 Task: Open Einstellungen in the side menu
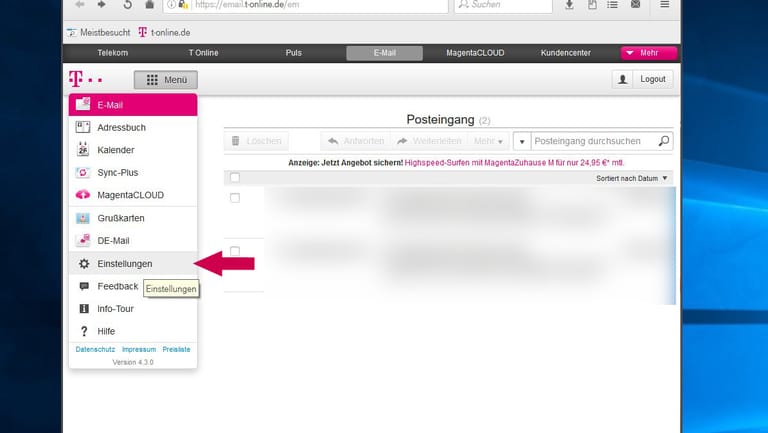(x=133, y=264)
